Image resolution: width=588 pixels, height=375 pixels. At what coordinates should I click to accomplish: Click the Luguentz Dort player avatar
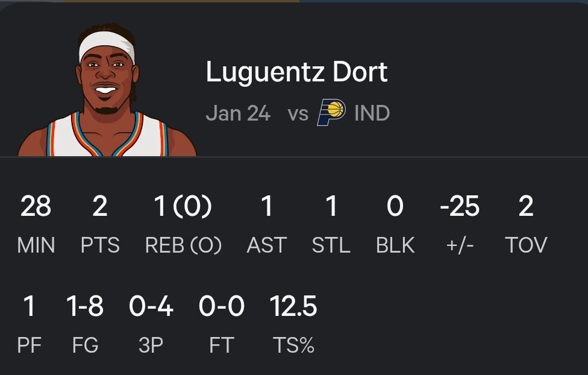point(107,90)
